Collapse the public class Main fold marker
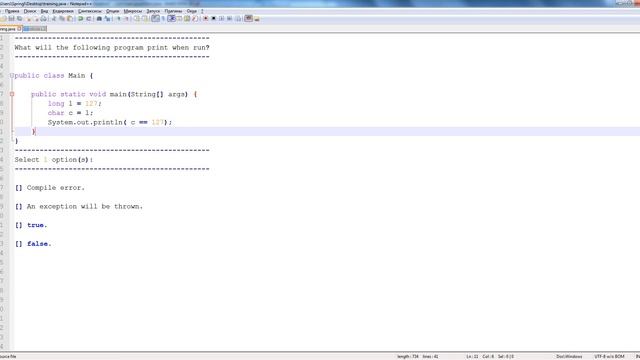This screenshot has height=360, width=640. [x=12, y=76]
